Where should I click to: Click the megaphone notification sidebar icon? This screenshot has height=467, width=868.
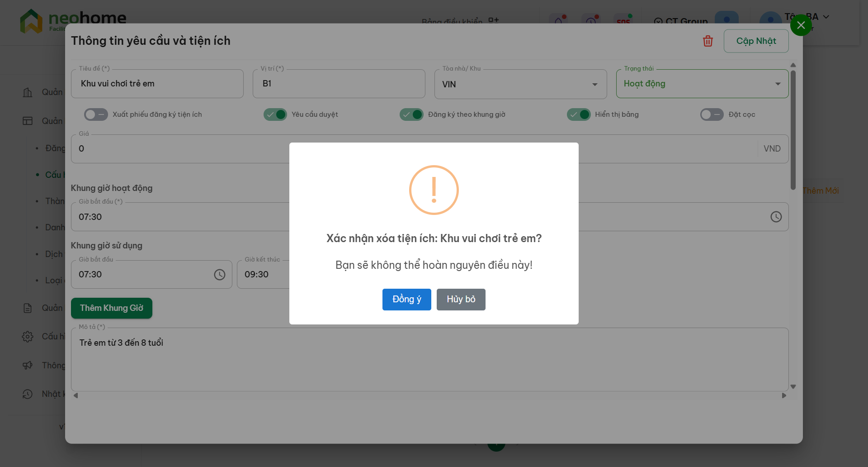28,365
